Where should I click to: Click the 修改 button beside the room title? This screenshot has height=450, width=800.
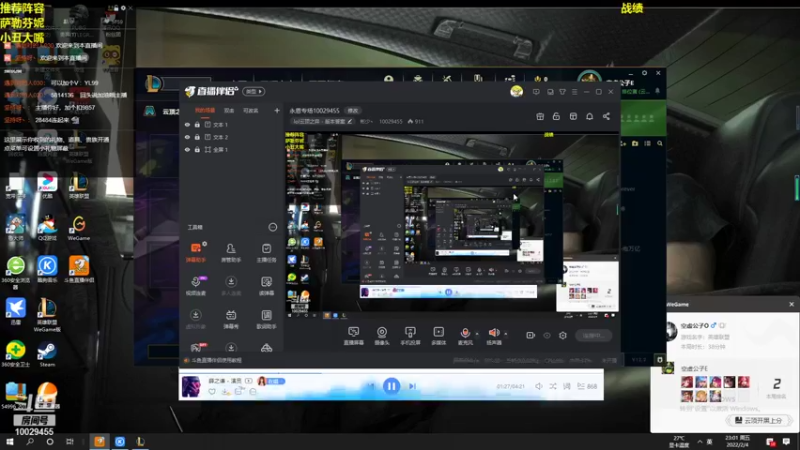click(353, 110)
